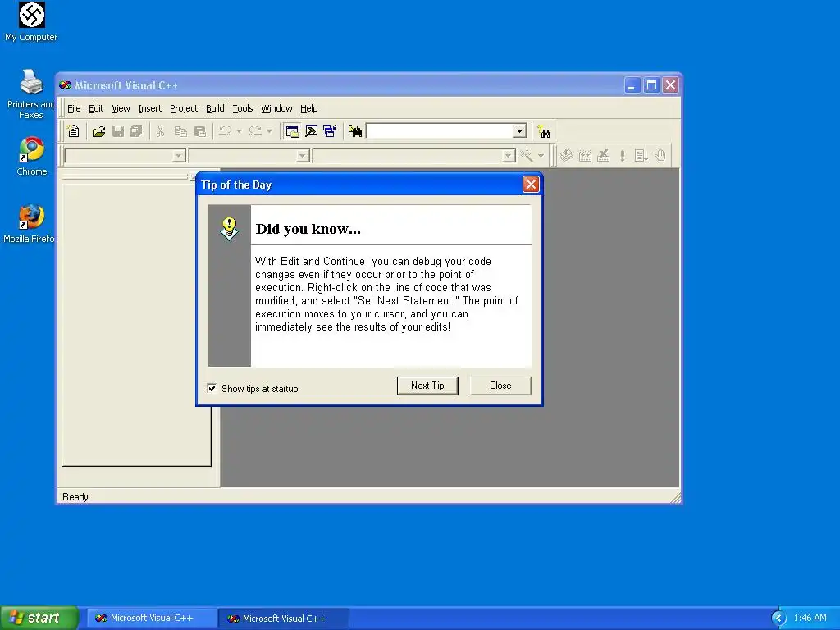Image resolution: width=840 pixels, height=630 pixels.
Task: Click the Build icon in the build toolbar
Action: (585, 155)
